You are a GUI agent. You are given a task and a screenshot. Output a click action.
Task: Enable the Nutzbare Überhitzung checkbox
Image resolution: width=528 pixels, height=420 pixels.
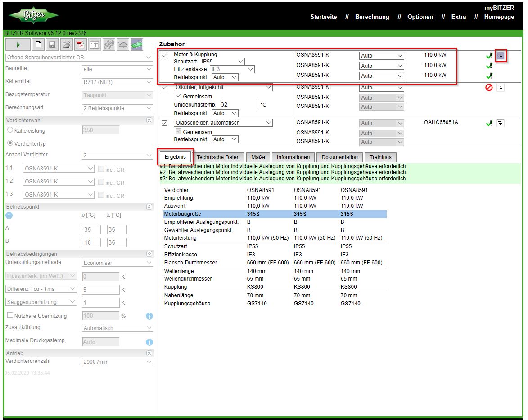click(10, 316)
